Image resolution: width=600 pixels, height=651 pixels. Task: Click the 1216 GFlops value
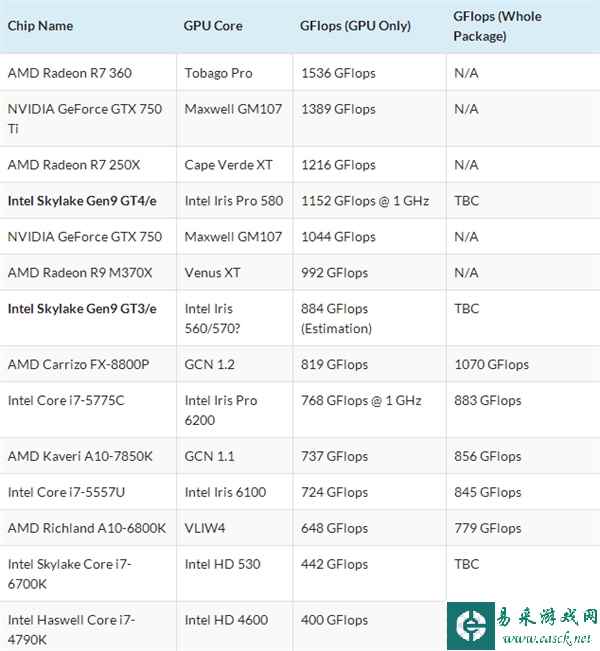tap(338, 165)
